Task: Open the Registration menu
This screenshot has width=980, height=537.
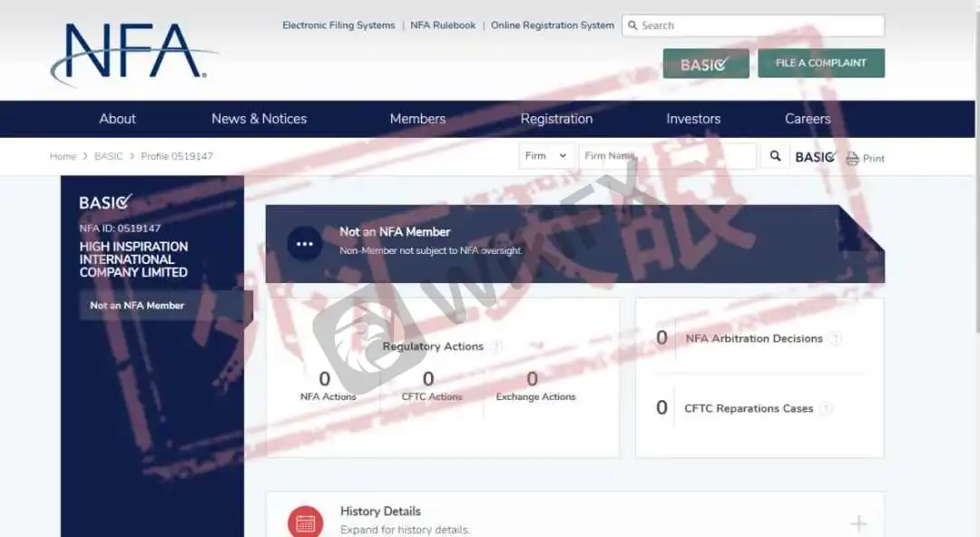Action: pos(556,119)
